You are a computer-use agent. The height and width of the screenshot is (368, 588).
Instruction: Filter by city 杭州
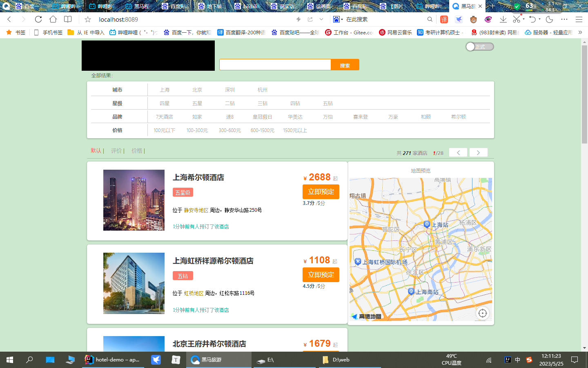point(263,90)
